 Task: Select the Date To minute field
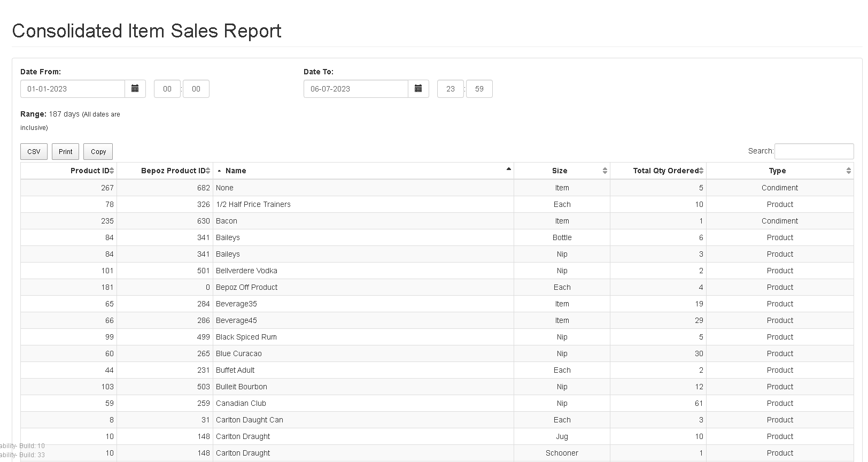(x=479, y=89)
